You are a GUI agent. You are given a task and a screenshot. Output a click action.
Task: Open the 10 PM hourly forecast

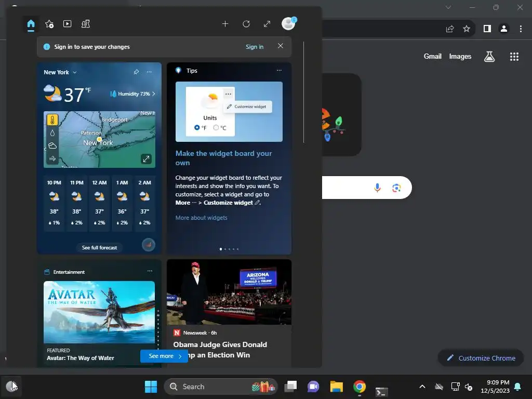click(54, 203)
